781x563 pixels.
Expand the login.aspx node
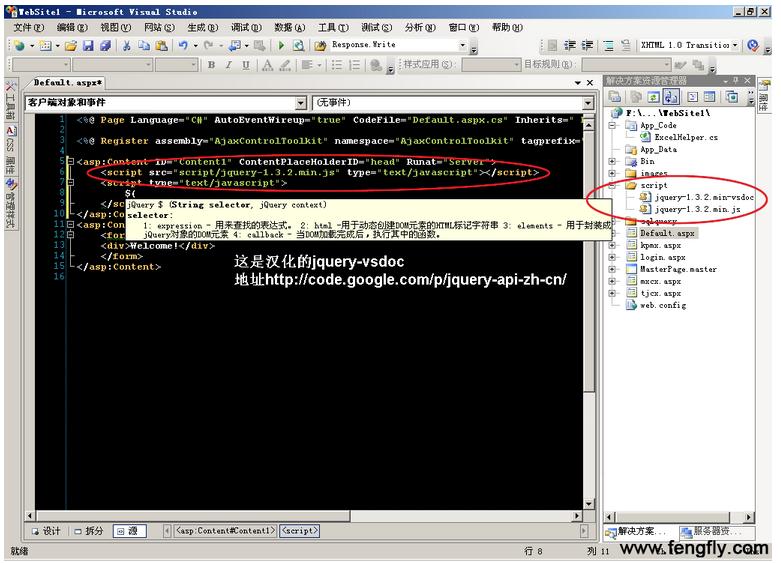[612, 257]
